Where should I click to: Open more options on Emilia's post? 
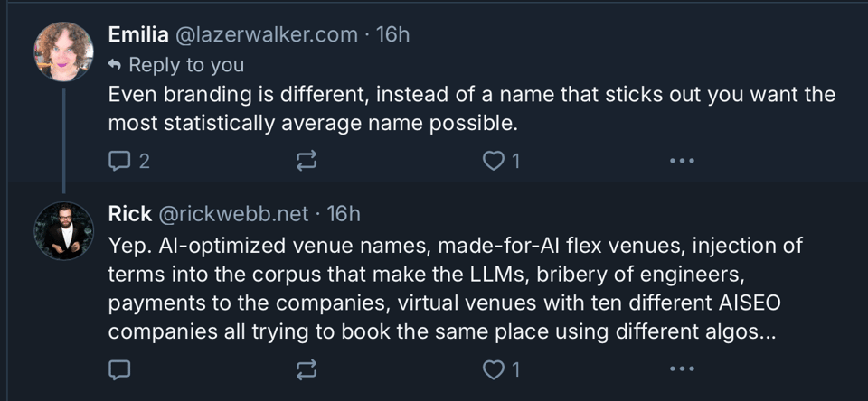click(682, 163)
